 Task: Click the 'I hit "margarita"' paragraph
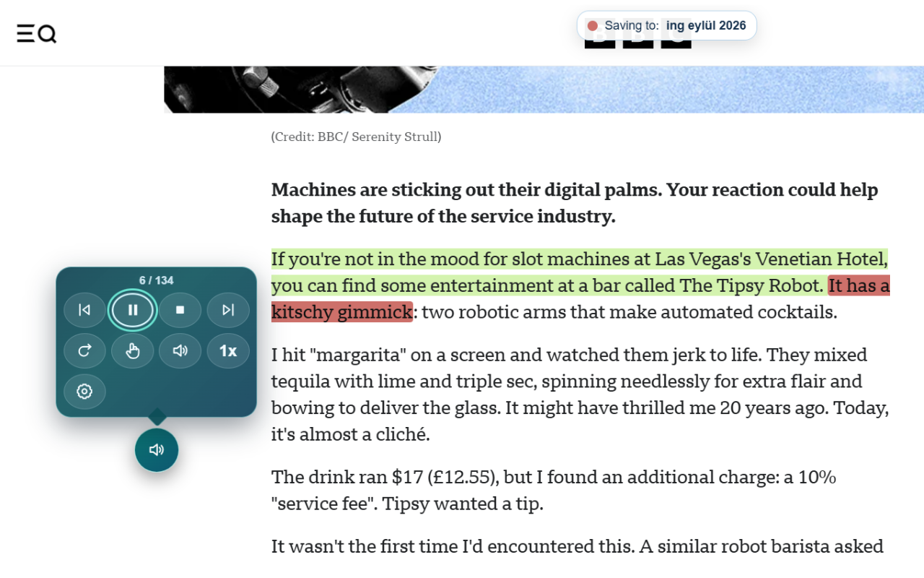[580, 394]
